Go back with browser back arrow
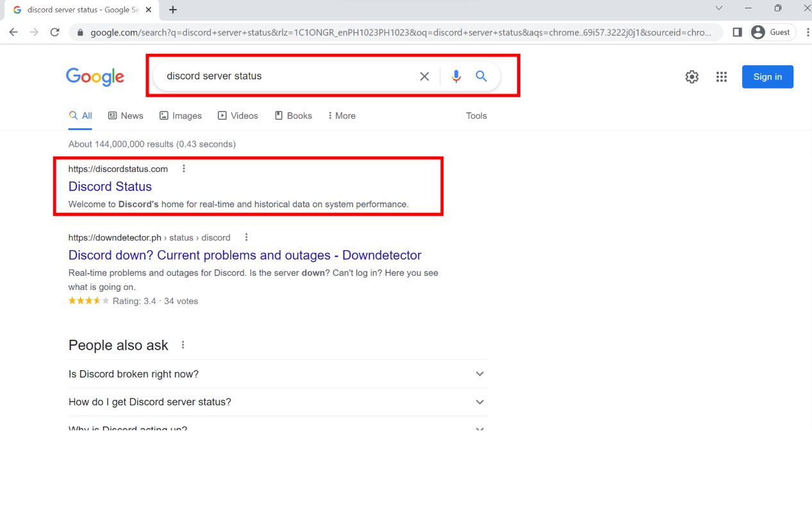Screen dimensions: 812x517 (13, 32)
